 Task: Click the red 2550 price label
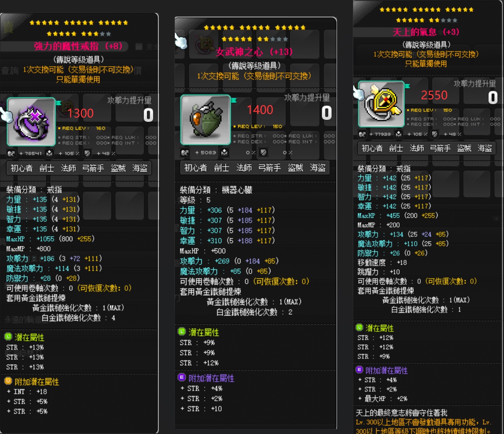(x=434, y=95)
